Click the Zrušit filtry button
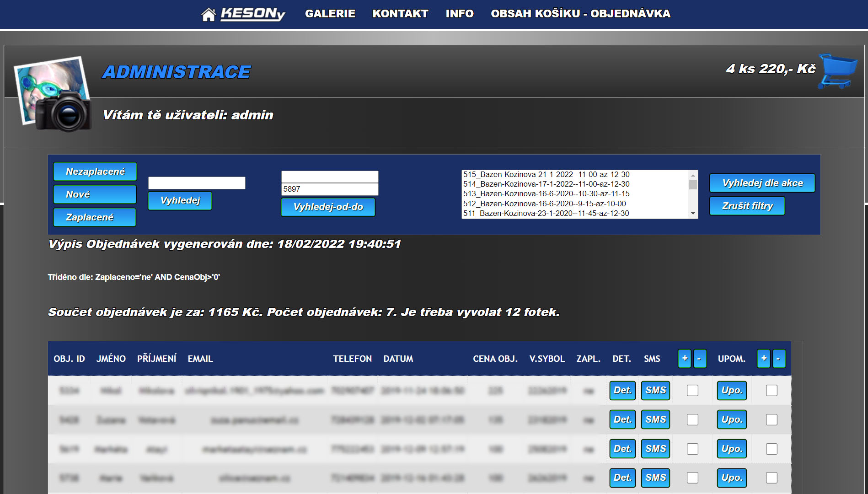The height and width of the screenshot is (494, 868). [747, 206]
